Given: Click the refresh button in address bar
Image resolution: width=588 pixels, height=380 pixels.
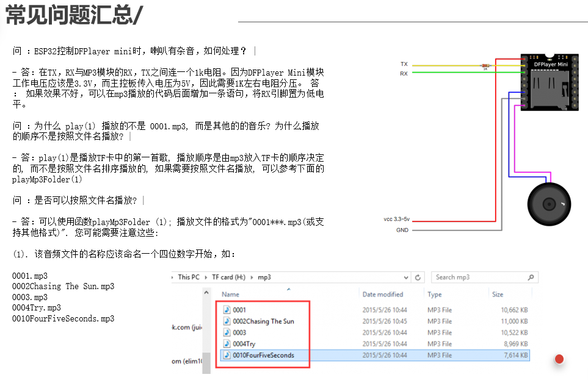Looking at the screenshot, I should tap(418, 278).
